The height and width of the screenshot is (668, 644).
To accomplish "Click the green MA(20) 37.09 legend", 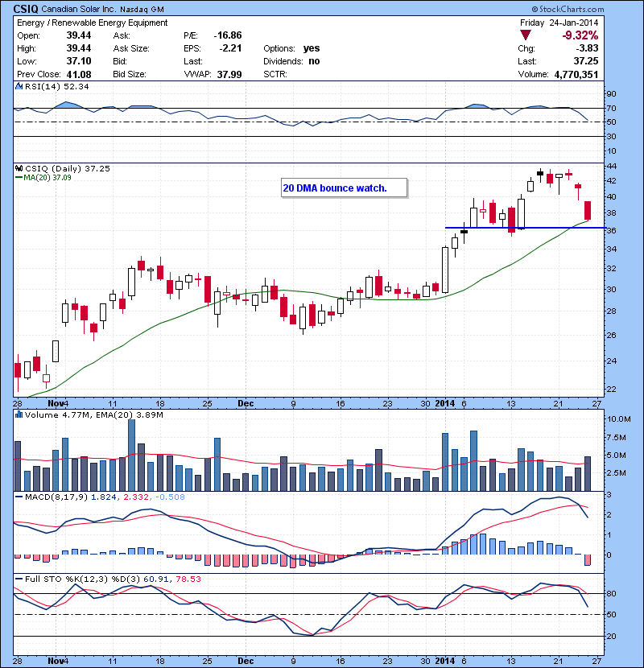I will (x=43, y=177).
